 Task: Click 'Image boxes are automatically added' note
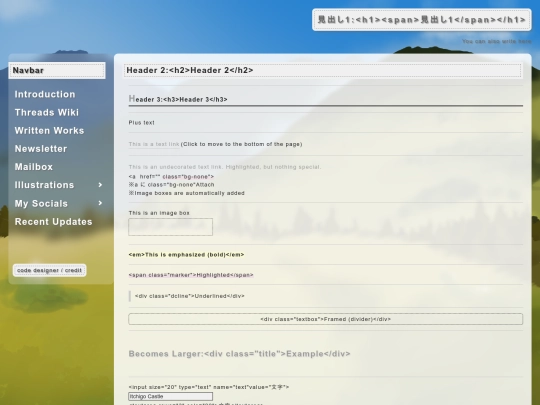pyautogui.click(x=186, y=193)
